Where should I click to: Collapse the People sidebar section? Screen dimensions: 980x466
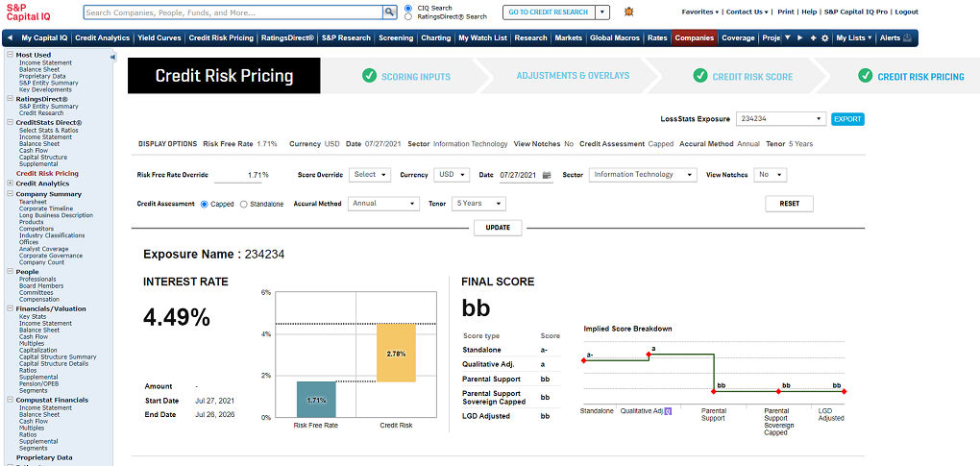tap(10, 272)
